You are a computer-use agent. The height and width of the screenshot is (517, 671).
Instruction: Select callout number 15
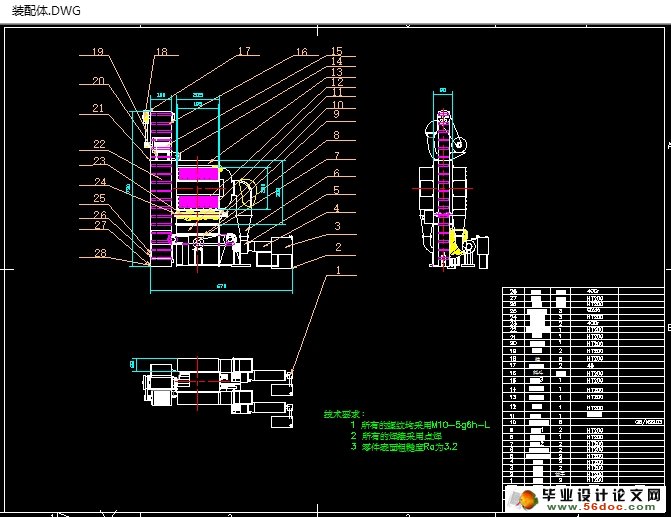point(337,51)
